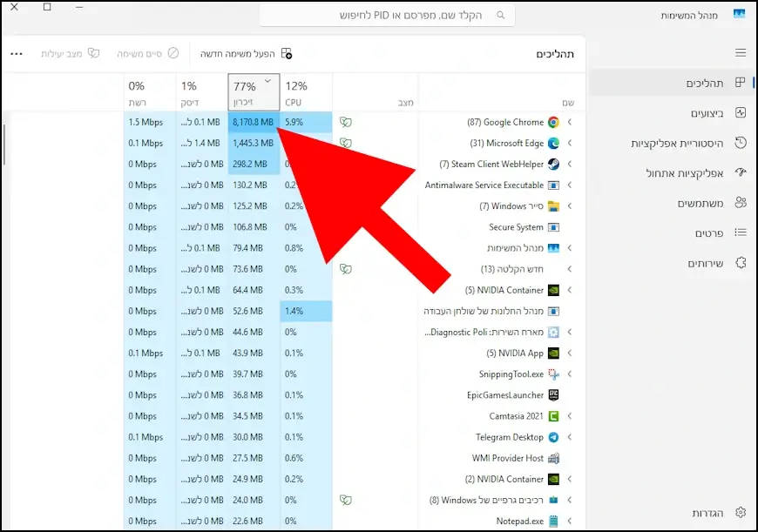The height and width of the screenshot is (532, 758).
Task: Click the Microsoft Edge process icon
Action: click(x=553, y=143)
